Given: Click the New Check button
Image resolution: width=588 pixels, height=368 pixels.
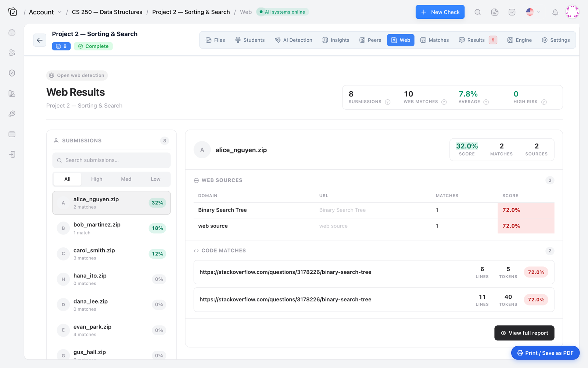Looking at the screenshot, I should [440, 12].
